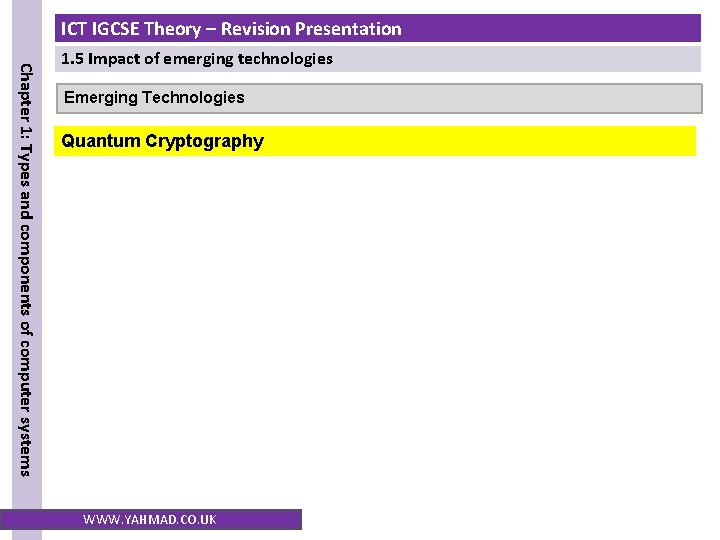Click the empty white slide content area
Screen dimensions: 720x540
[378, 330]
